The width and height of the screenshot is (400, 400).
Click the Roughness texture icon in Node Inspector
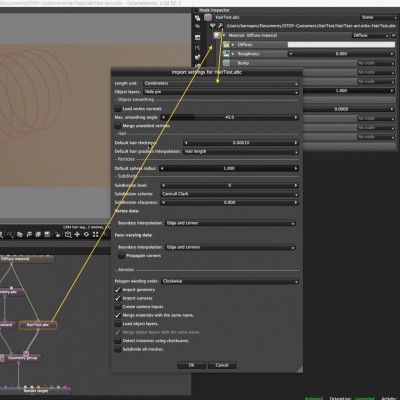(x=226, y=53)
